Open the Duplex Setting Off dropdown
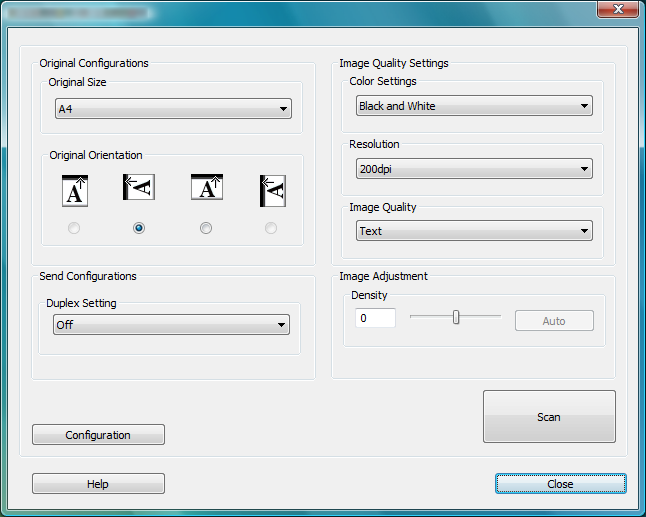This screenshot has height=517, width=646. coord(171,325)
